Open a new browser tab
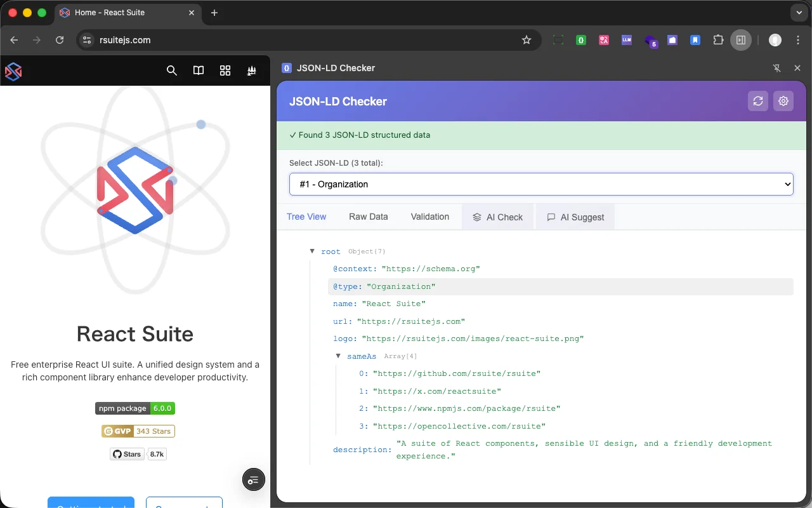Image resolution: width=812 pixels, height=508 pixels. pos(214,13)
